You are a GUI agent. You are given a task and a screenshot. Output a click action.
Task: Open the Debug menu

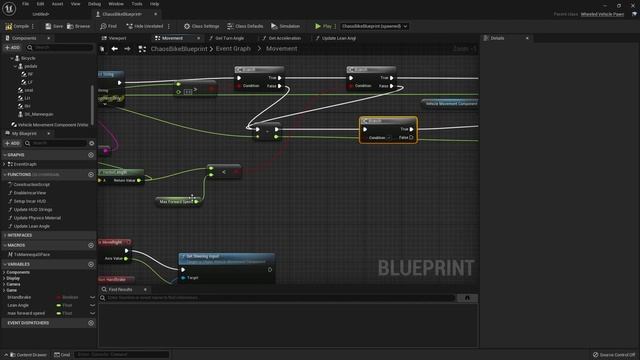point(94,4)
